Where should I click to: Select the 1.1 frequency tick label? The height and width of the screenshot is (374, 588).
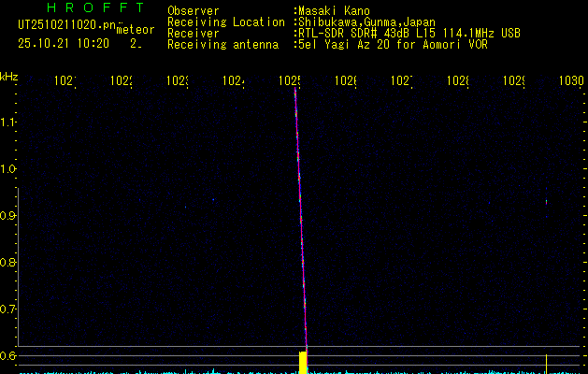[x=8, y=122]
